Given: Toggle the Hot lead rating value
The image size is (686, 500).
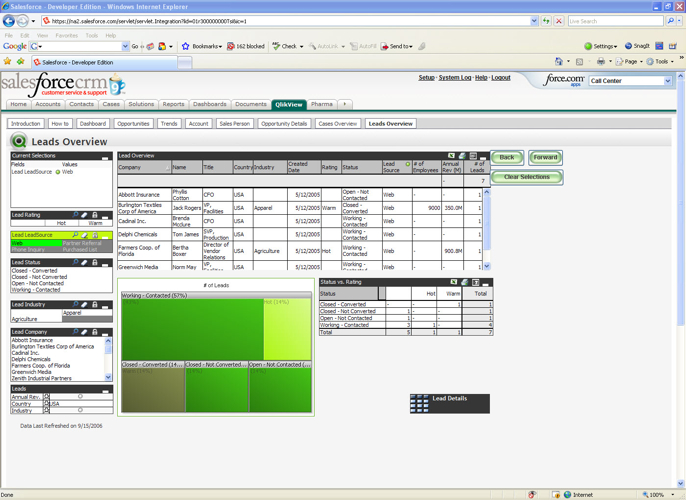Looking at the screenshot, I should (x=61, y=223).
